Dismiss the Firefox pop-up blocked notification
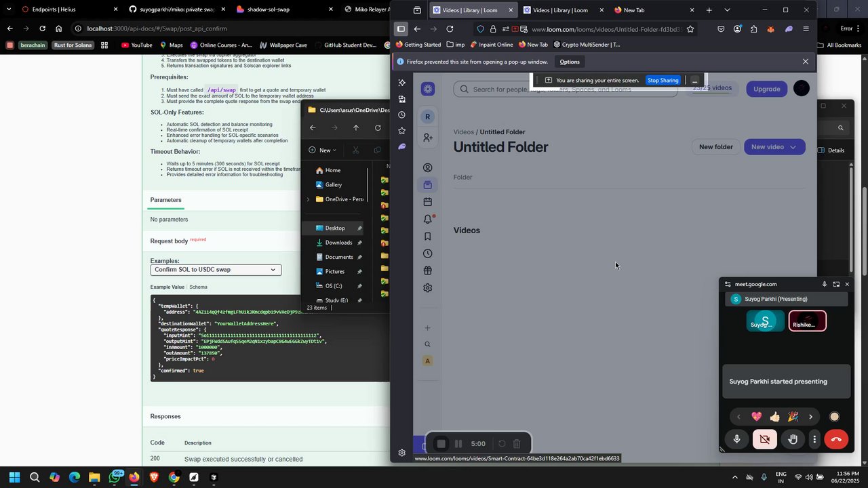The image size is (868, 488). tap(805, 62)
